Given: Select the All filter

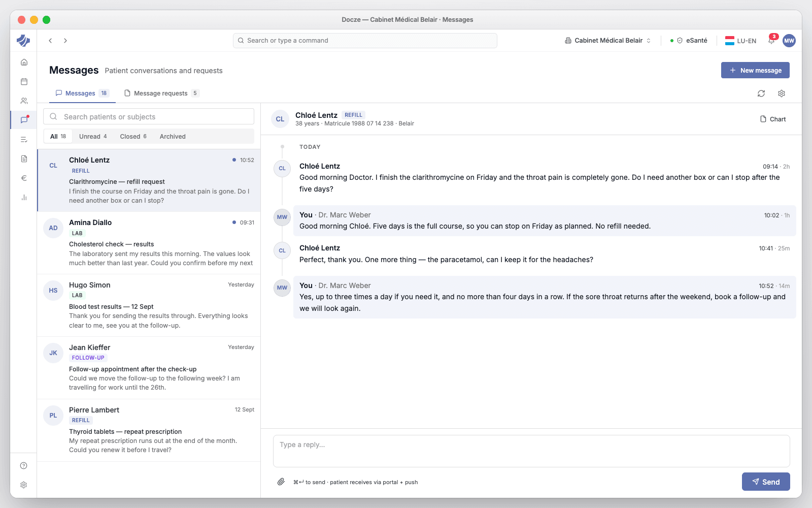Looking at the screenshot, I should pyautogui.click(x=58, y=136).
